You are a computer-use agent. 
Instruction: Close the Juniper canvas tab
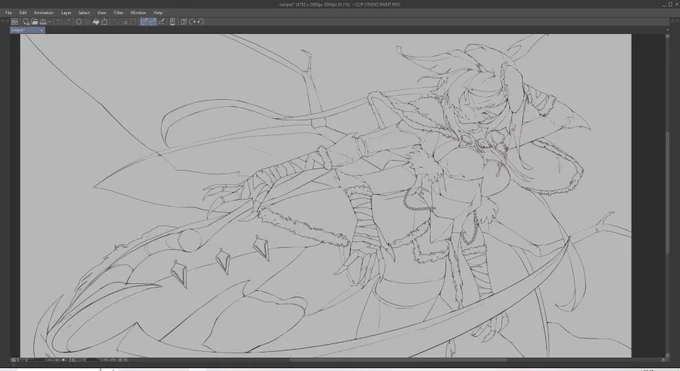click(x=42, y=30)
